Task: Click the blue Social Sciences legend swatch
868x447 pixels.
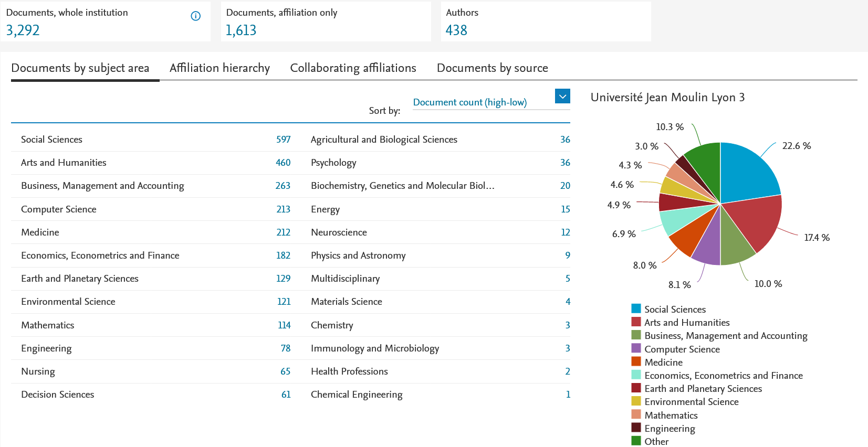Action: (636, 308)
